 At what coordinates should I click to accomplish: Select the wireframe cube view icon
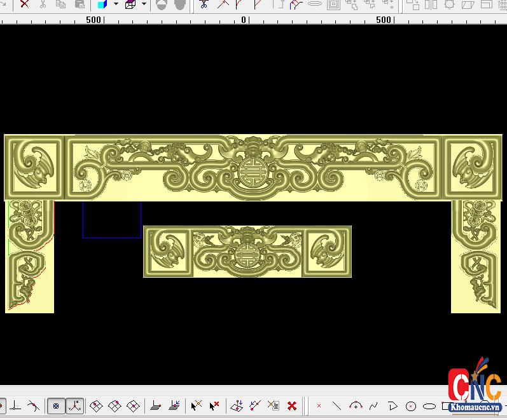131,4
